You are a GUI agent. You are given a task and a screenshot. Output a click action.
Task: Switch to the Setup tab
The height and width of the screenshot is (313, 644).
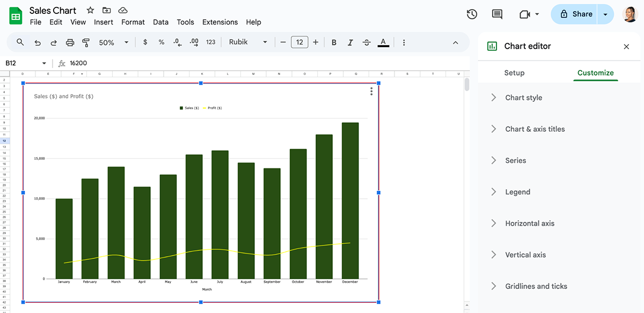(514, 73)
